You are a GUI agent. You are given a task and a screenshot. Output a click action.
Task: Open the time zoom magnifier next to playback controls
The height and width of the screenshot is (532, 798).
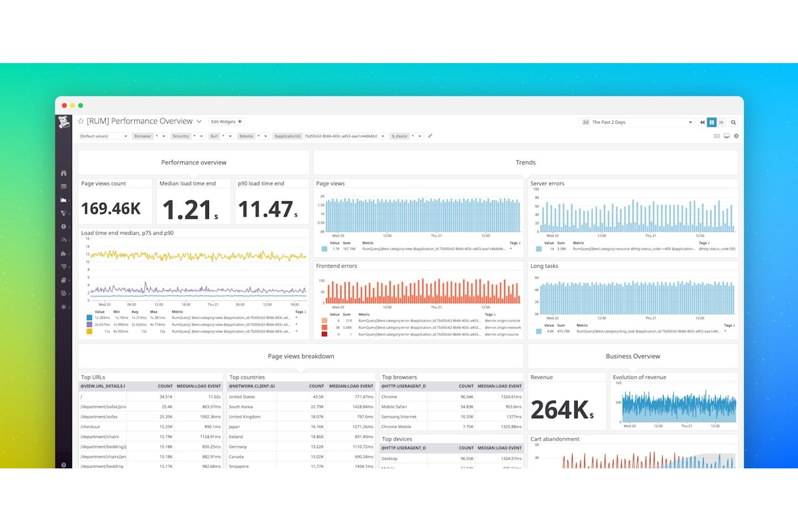pyautogui.click(x=734, y=122)
